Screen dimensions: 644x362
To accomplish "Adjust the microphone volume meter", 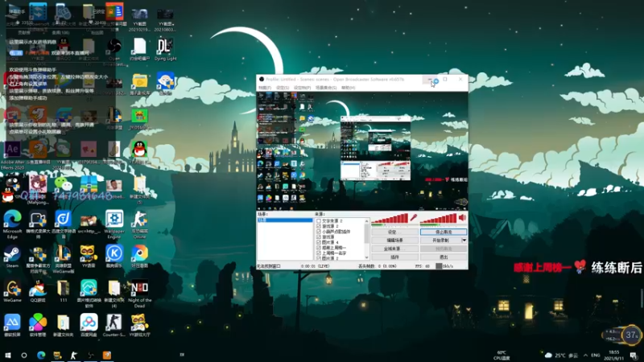I will [390, 219].
